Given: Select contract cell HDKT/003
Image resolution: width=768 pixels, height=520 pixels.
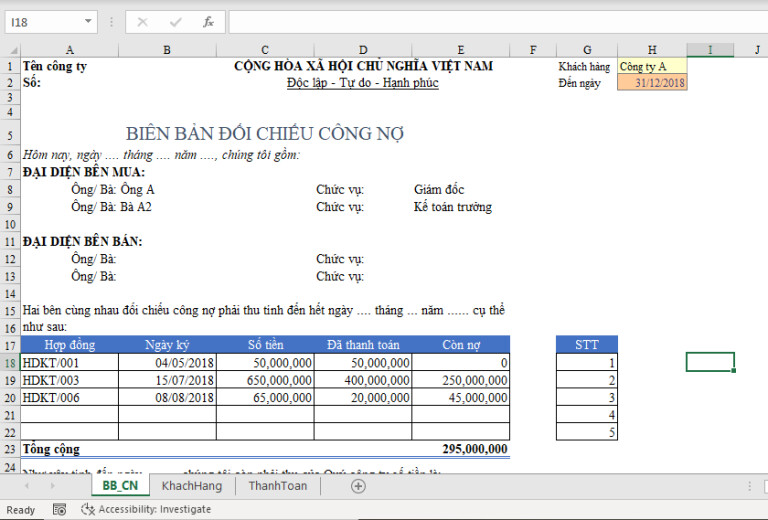Looking at the screenshot, I should pyautogui.click(x=70, y=380).
